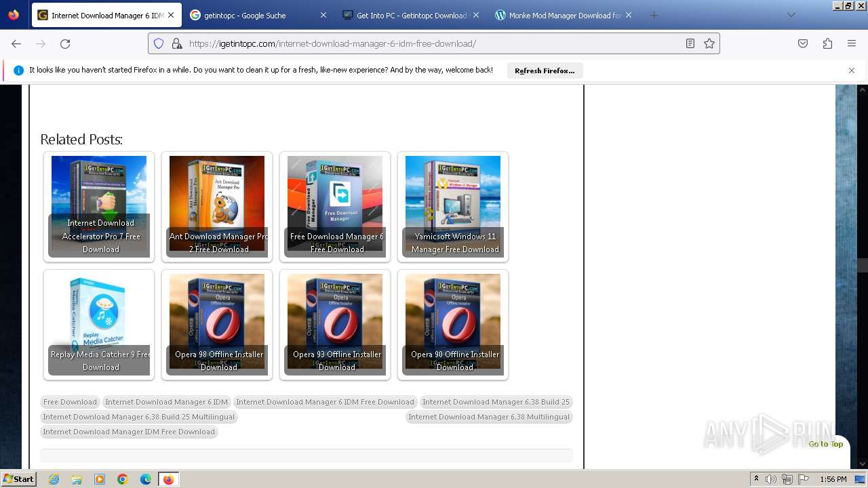Open Internet Download Accelerator Pro 7 thumbnail
Screen dimensions: 868x488
pyautogui.click(x=99, y=207)
